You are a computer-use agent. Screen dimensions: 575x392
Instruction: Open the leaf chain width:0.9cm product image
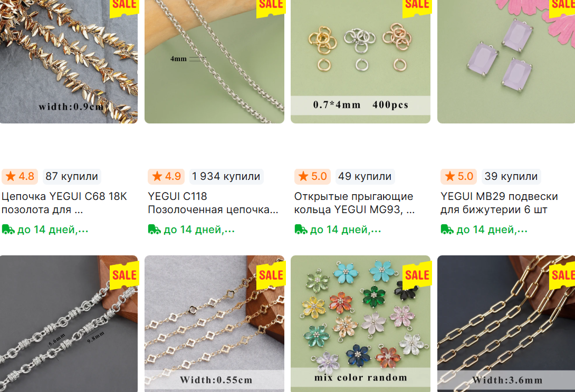click(x=69, y=62)
